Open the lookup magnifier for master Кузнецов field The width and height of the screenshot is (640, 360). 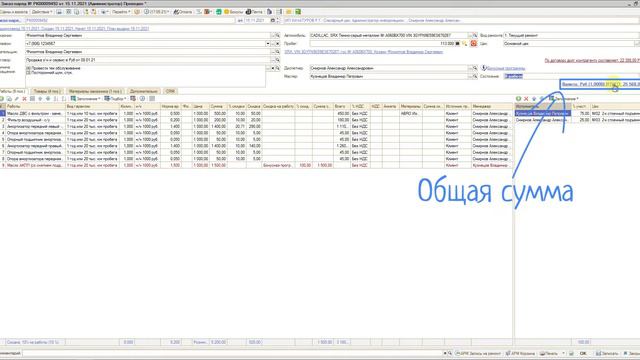475,76
